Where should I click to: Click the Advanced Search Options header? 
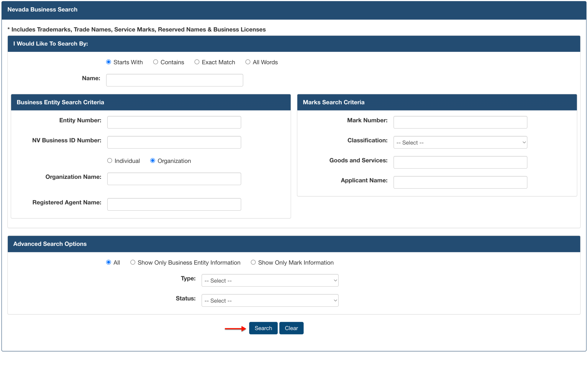click(x=50, y=244)
